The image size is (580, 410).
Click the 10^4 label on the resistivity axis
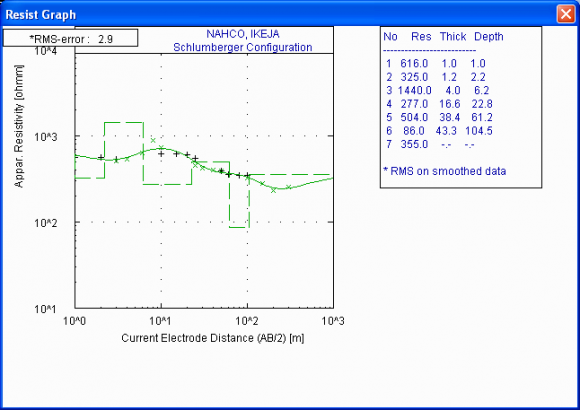click(x=46, y=51)
